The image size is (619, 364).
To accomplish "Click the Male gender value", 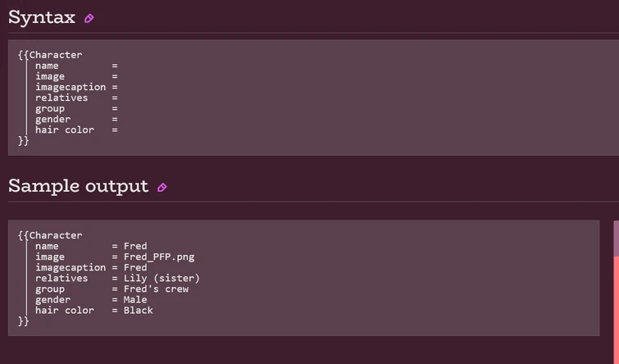I will click(135, 299).
